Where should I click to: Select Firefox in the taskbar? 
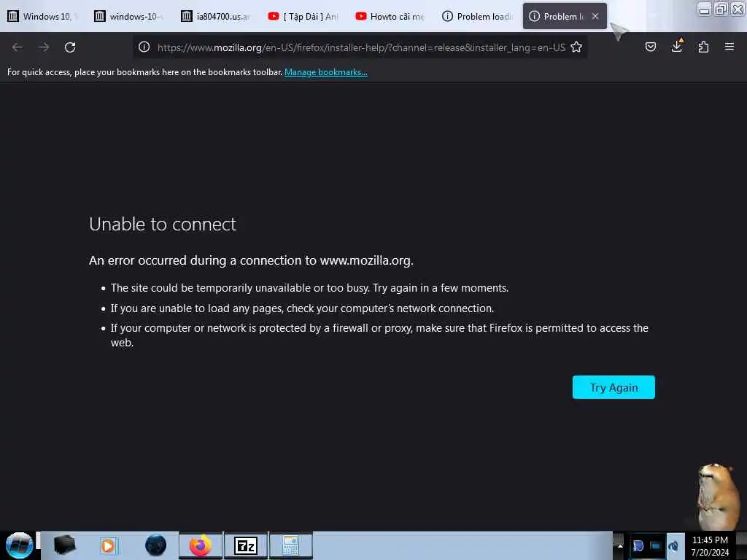201,545
